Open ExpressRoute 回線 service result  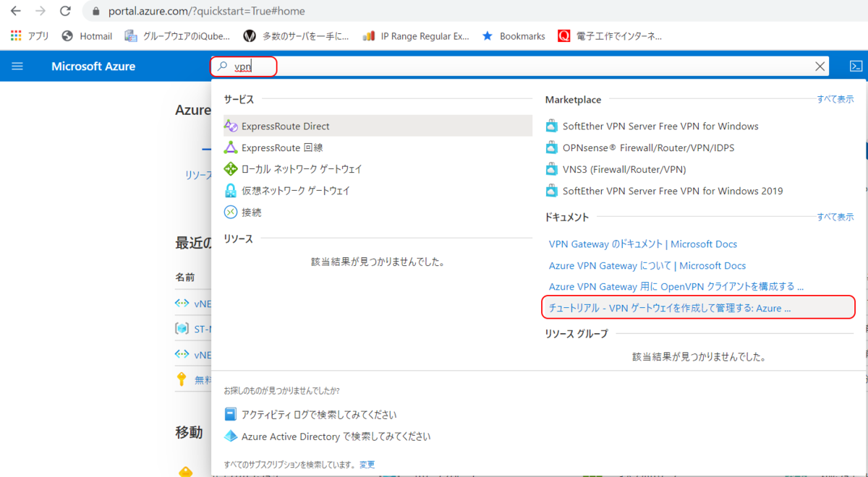pyautogui.click(x=378, y=147)
